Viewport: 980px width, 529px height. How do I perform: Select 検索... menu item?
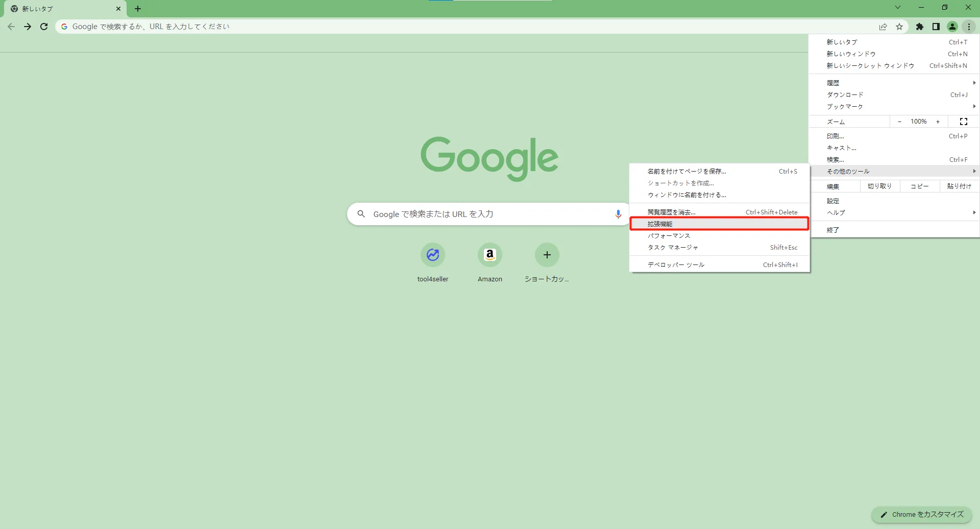[894, 159]
